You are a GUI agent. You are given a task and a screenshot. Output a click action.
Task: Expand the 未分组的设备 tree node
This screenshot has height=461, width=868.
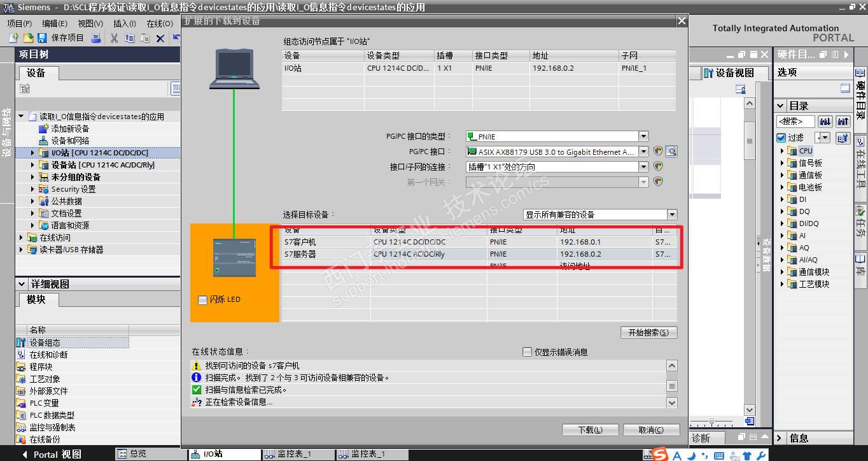(x=33, y=177)
